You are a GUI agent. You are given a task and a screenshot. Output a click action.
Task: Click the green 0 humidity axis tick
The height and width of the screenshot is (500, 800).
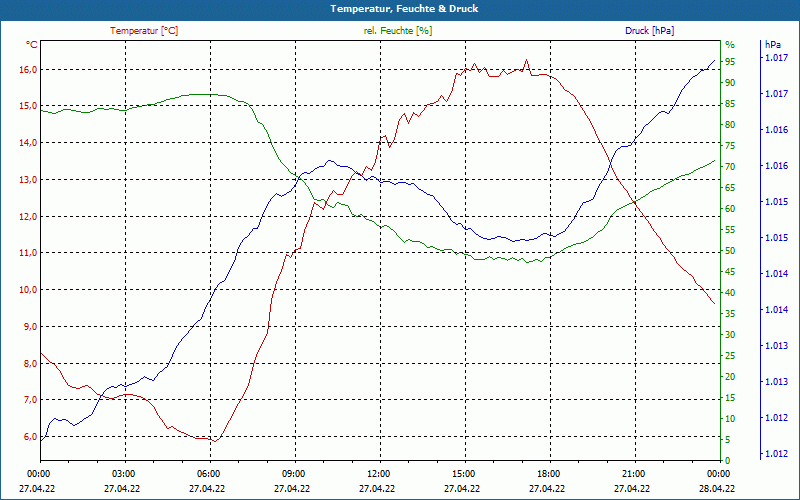tap(728, 461)
